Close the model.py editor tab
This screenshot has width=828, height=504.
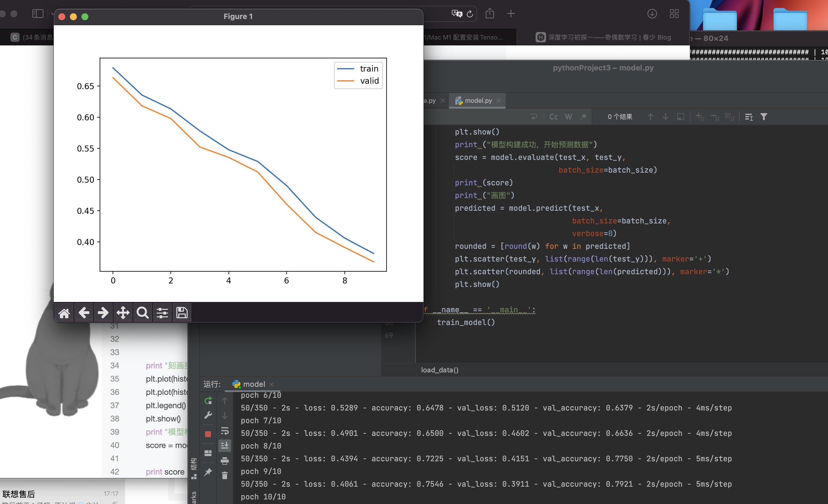point(499,100)
